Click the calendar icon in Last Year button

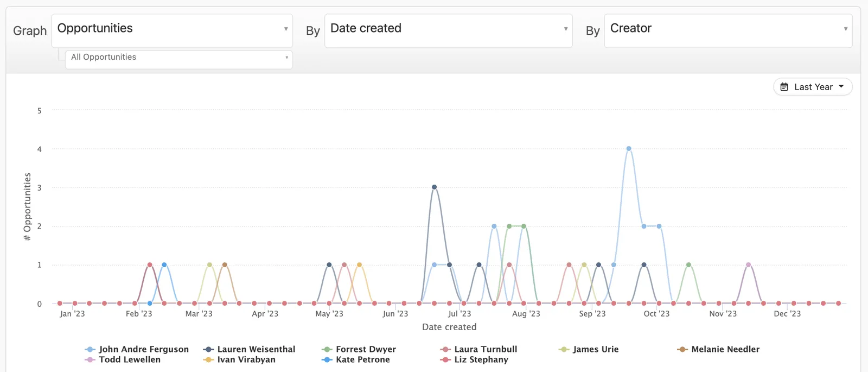(x=784, y=87)
